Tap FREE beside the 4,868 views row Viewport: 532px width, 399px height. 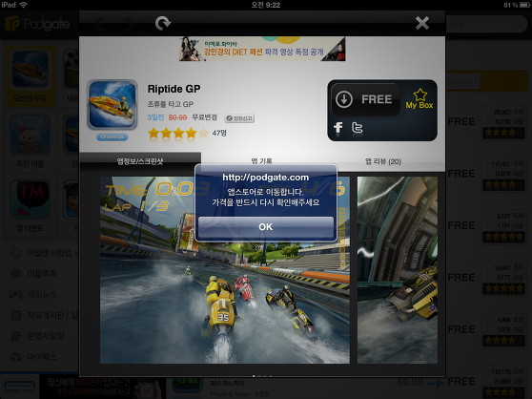461,329
